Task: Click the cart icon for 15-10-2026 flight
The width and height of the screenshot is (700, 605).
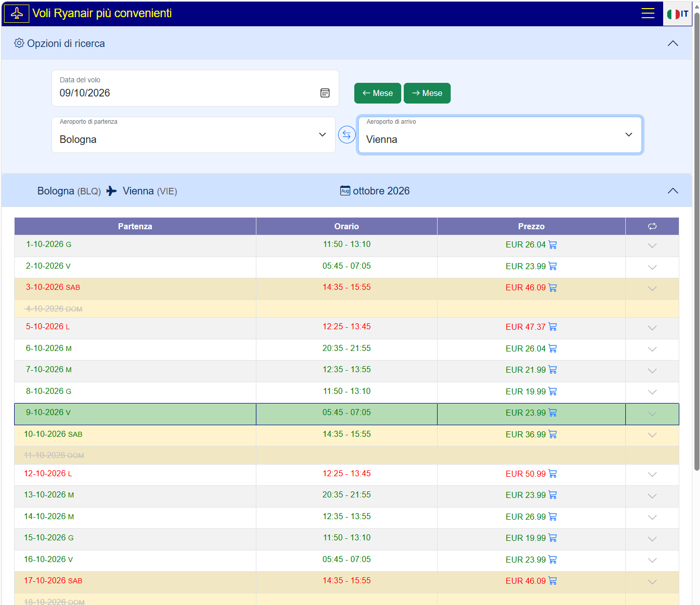Action: 553,538
